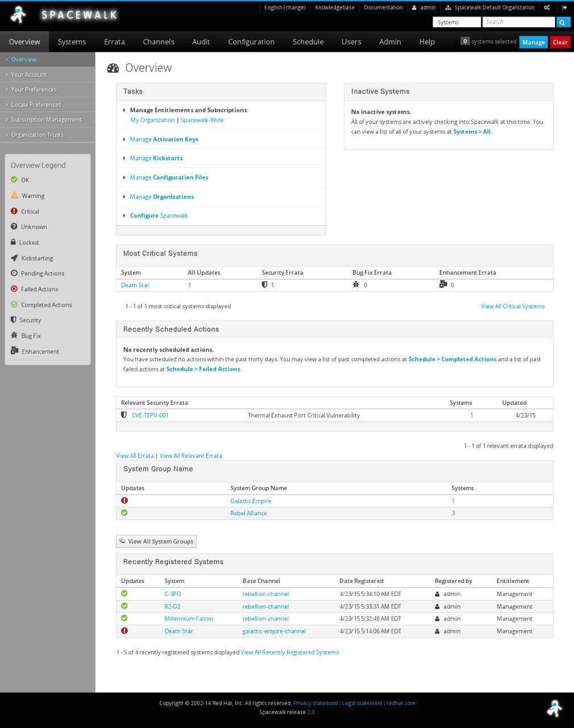Open Your Preferences sidebar item
The image size is (574, 728).
tap(48, 89)
